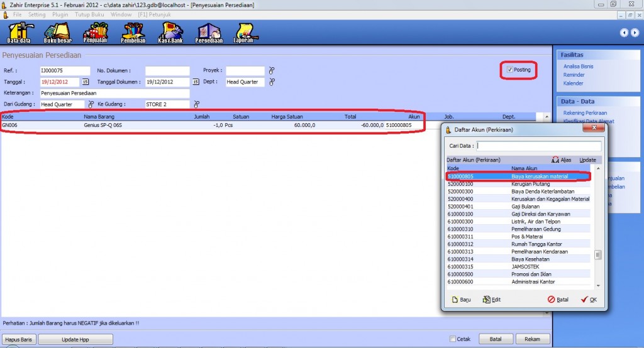Open the Persediaan module icon
644x348 pixels.
coord(209,33)
